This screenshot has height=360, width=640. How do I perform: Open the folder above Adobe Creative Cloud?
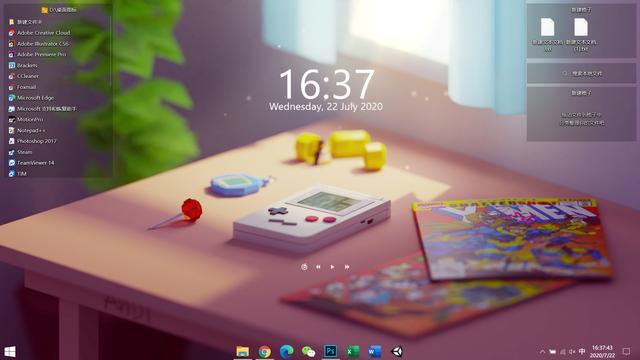click(x=25, y=22)
